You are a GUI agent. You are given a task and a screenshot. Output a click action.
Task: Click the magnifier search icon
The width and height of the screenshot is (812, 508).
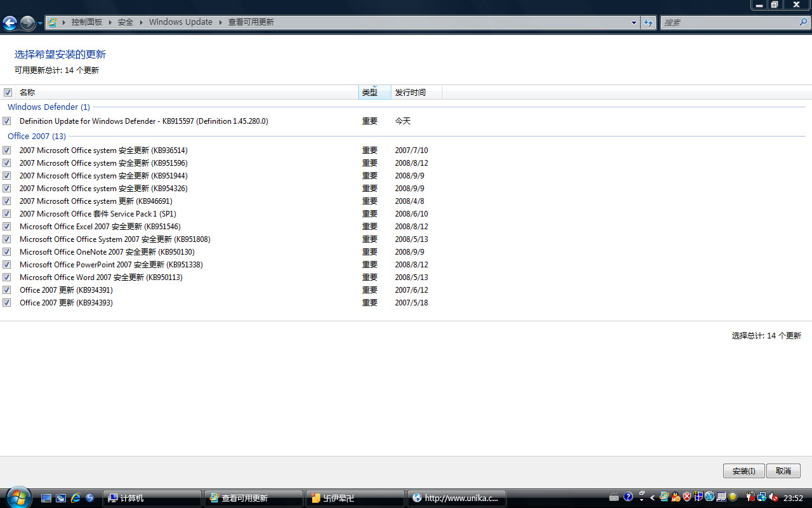click(x=804, y=22)
